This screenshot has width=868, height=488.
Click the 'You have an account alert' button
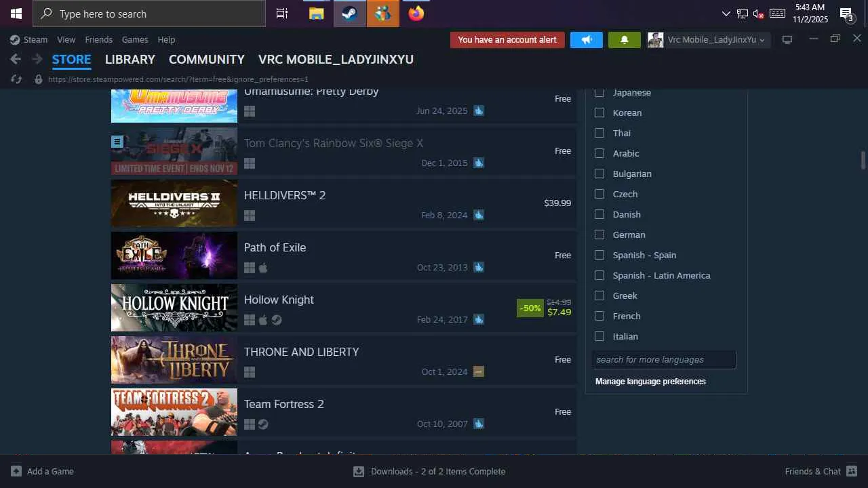pos(507,40)
